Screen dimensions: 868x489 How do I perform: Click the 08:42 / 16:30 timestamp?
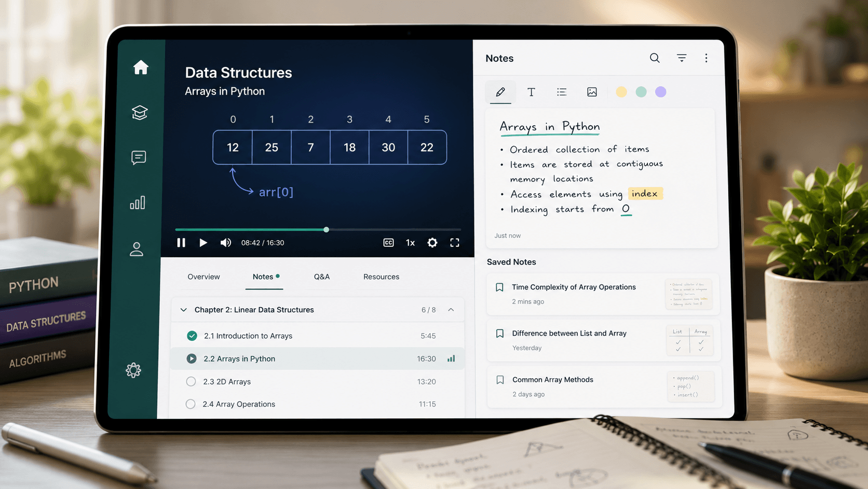[263, 243]
